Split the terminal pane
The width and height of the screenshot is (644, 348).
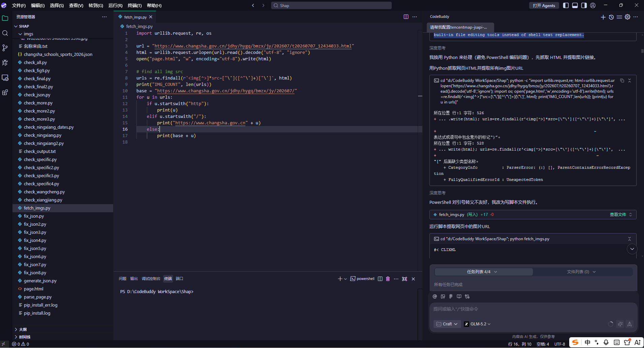pyautogui.click(x=380, y=279)
